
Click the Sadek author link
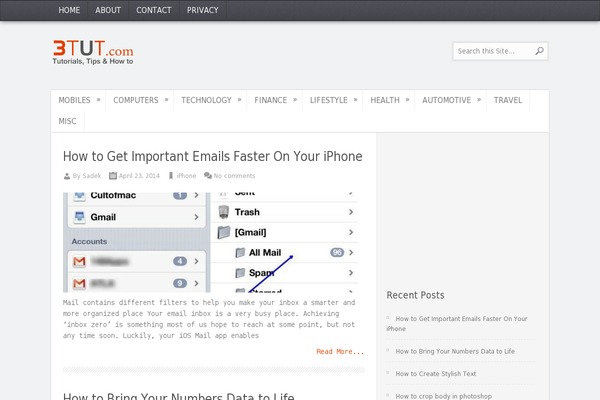pyautogui.click(x=91, y=176)
